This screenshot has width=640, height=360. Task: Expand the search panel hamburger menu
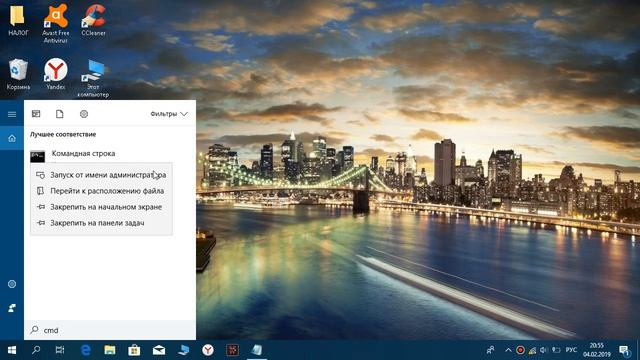point(12,114)
